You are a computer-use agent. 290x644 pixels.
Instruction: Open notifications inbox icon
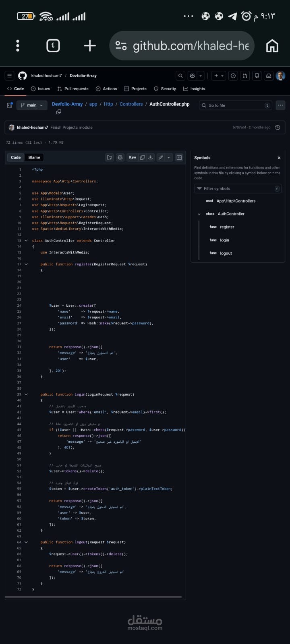pos(268,76)
